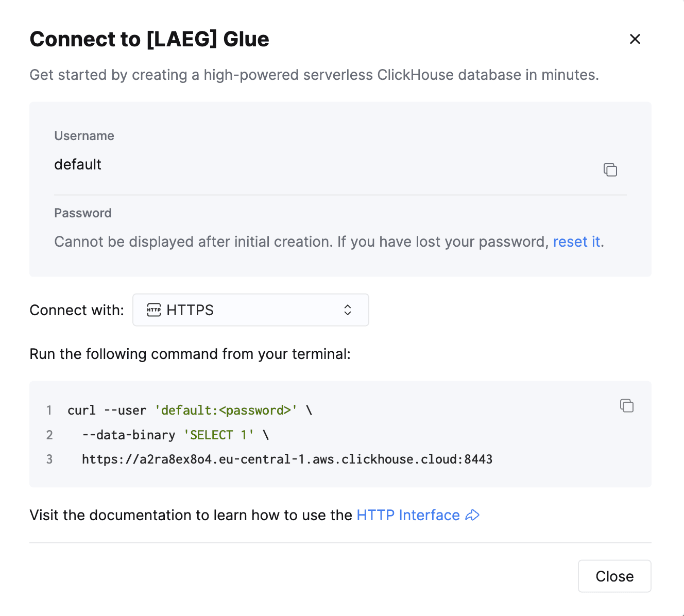Image resolution: width=684 pixels, height=616 pixels.
Task: Click the 'SELECT 1' query string
Action: click(219, 435)
